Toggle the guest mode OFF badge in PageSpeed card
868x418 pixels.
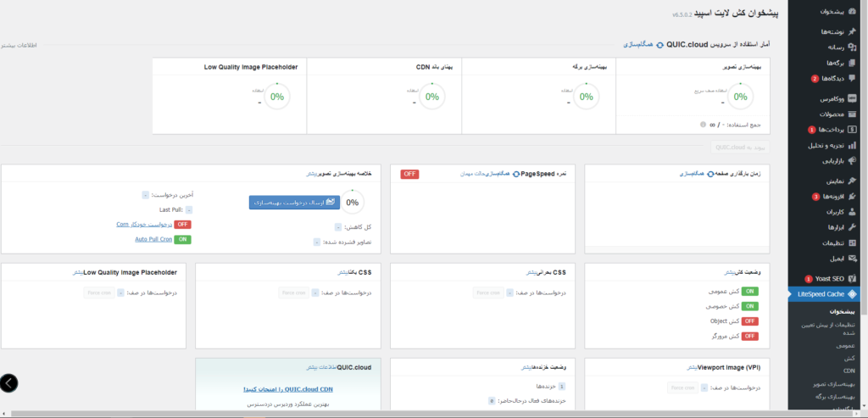409,174
